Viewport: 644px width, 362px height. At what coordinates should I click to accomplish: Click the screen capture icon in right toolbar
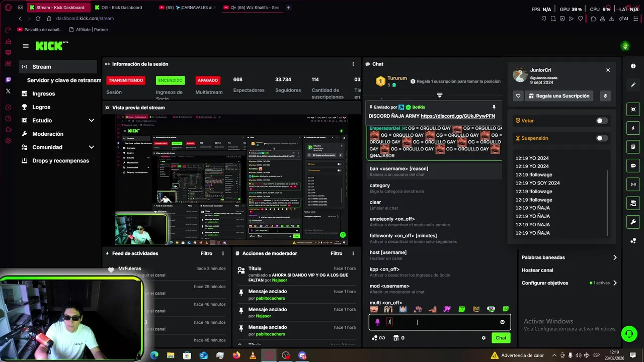point(633,109)
